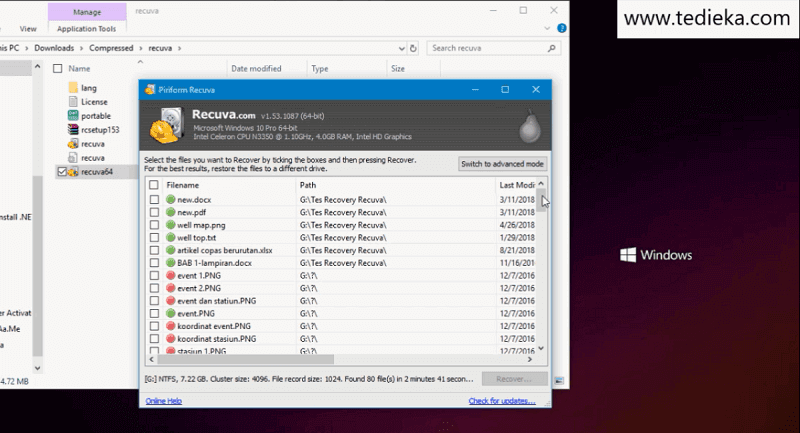
Task: Click status dot of BAB 1-lampiran.docx
Action: (171, 263)
